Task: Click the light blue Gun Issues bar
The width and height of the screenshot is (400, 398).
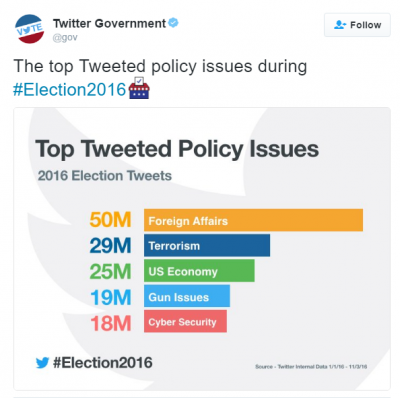Action: 187,296
